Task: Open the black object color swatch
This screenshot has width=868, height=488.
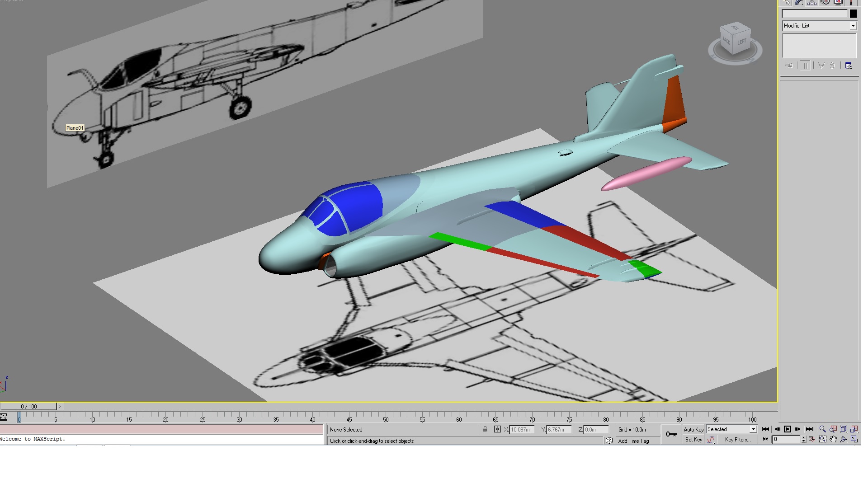Action: tap(853, 14)
